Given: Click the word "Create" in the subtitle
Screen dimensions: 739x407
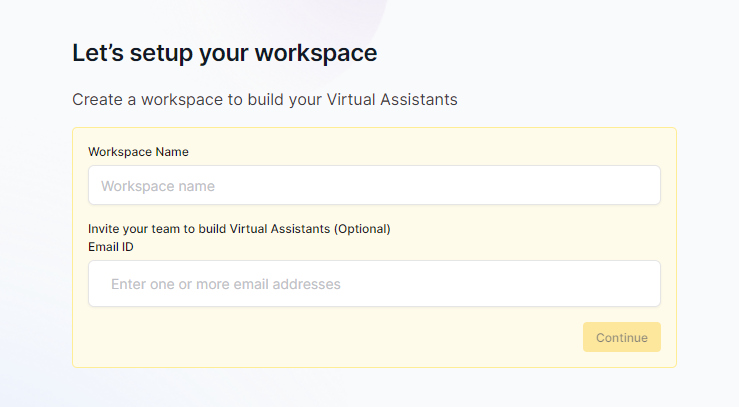Looking at the screenshot, I should [96, 100].
